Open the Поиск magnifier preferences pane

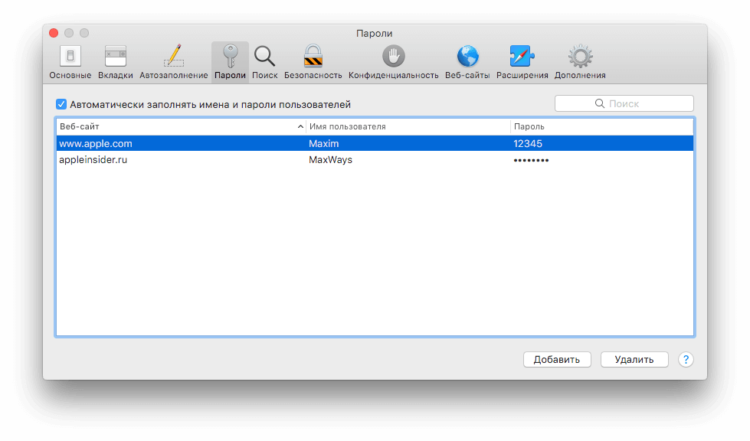click(265, 62)
